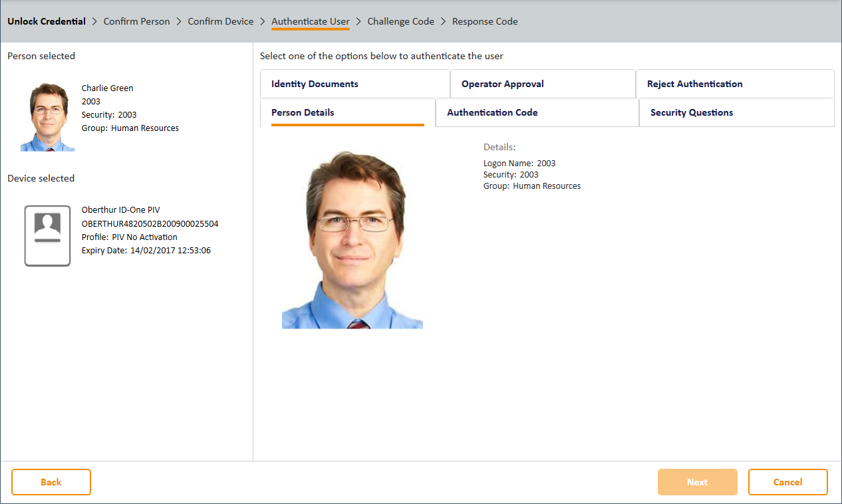
Task: Click the smart card device icon
Action: click(x=47, y=235)
